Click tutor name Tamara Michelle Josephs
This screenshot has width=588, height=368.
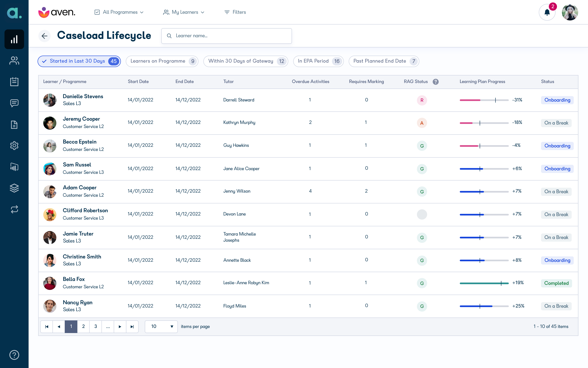[x=239, y=237]
